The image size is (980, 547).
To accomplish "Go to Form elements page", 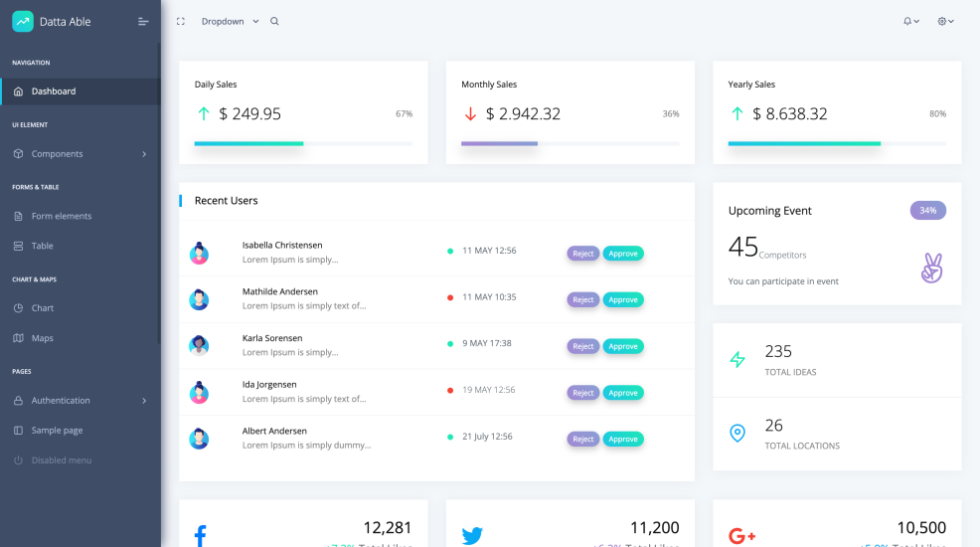I will (62, 216).
